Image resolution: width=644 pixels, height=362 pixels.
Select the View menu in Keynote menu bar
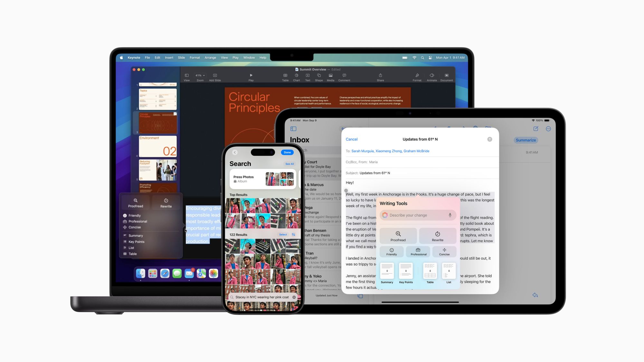223,58
